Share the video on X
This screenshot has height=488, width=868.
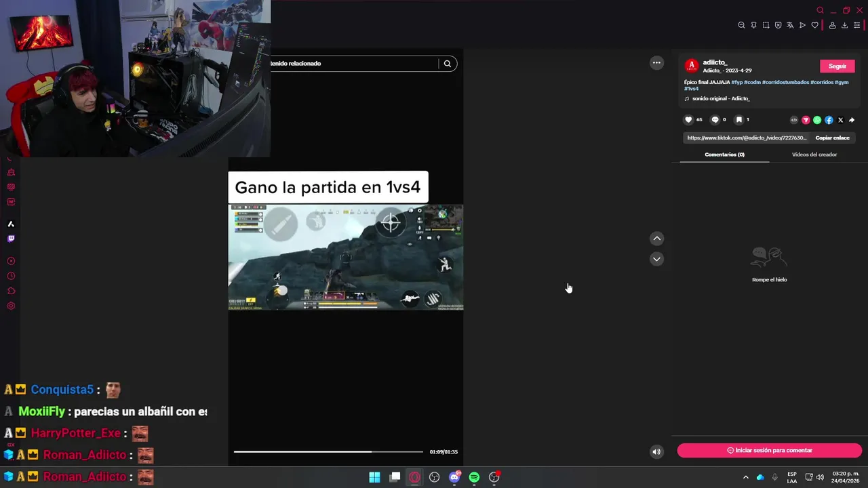tap(840, 120)
